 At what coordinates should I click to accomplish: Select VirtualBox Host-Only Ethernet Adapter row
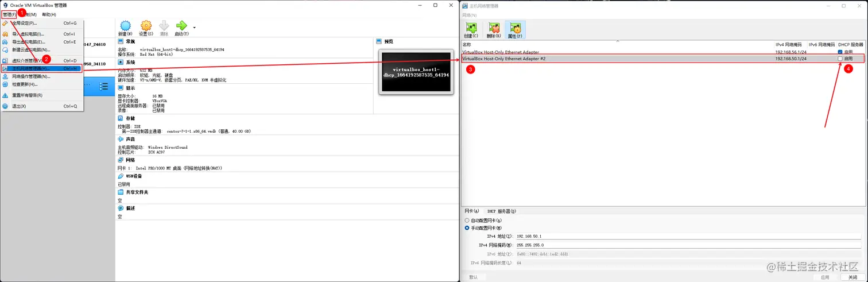[x=662, y=52]
